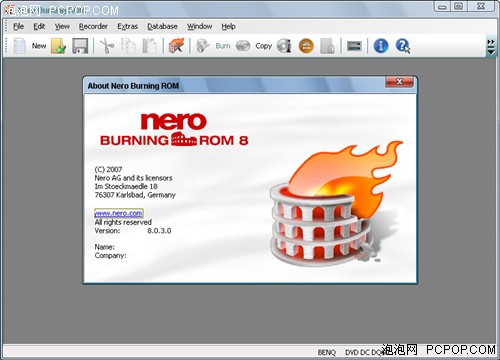Click the "Company:" label

(110, 256)
